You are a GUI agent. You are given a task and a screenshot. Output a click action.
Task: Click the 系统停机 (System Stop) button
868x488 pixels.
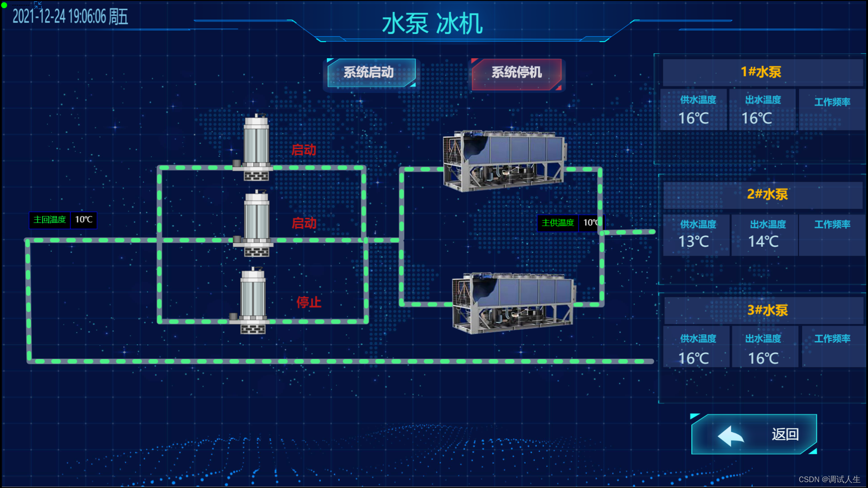(x=517, y=72)
